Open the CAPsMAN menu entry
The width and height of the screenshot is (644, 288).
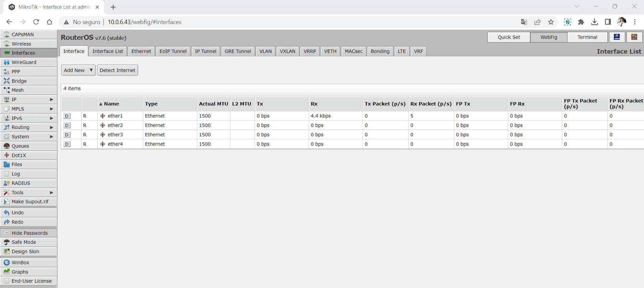[29, 34]
